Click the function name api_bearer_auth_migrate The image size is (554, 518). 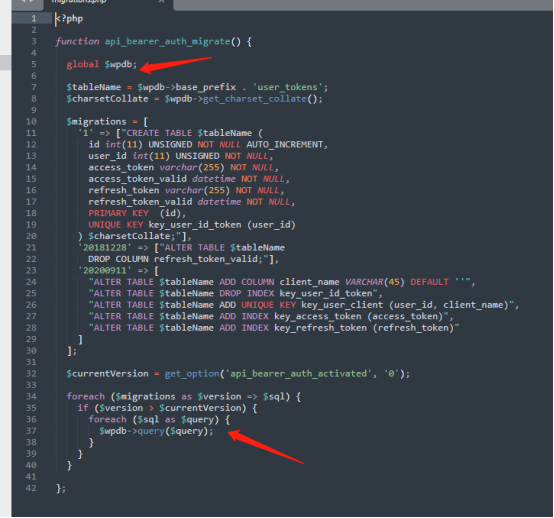167,41
